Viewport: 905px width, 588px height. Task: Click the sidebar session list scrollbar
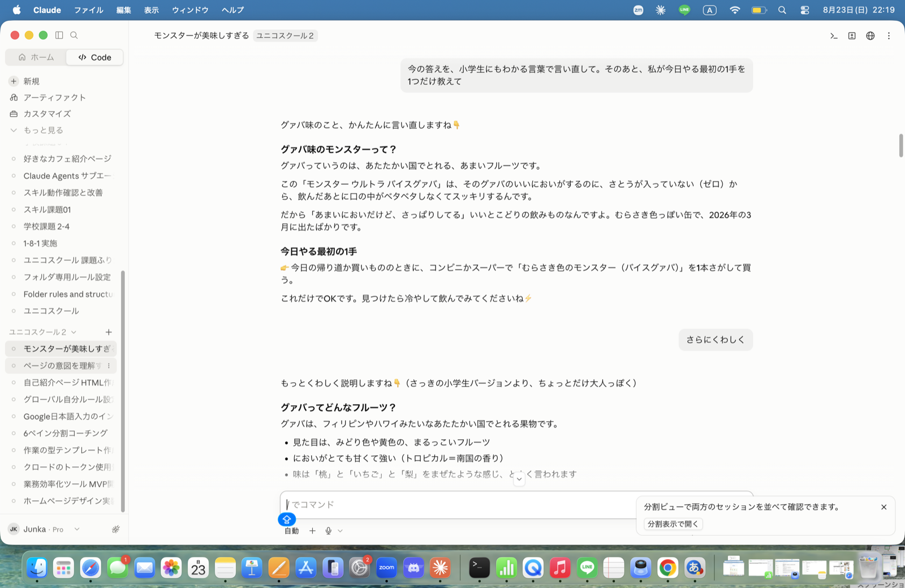click(x=123, y=391)
